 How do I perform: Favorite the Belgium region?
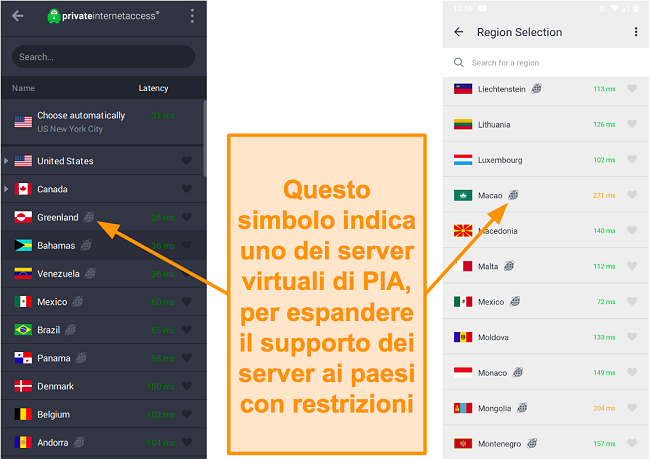pos(187,414)
